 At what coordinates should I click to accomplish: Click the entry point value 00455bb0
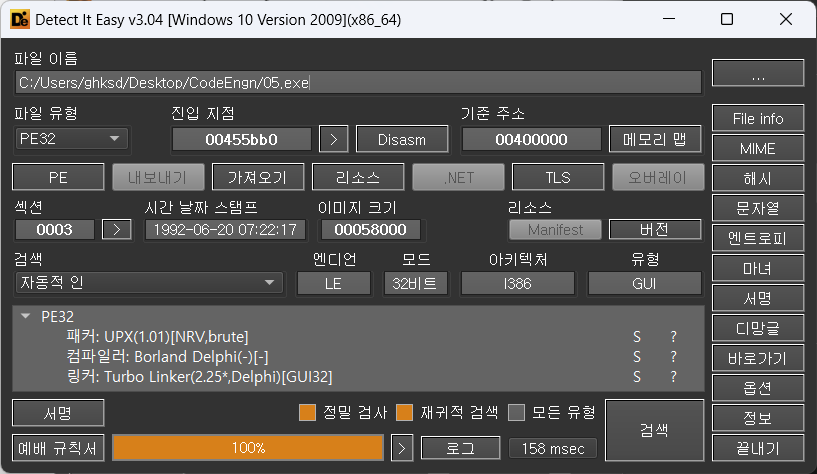point(242,139)
